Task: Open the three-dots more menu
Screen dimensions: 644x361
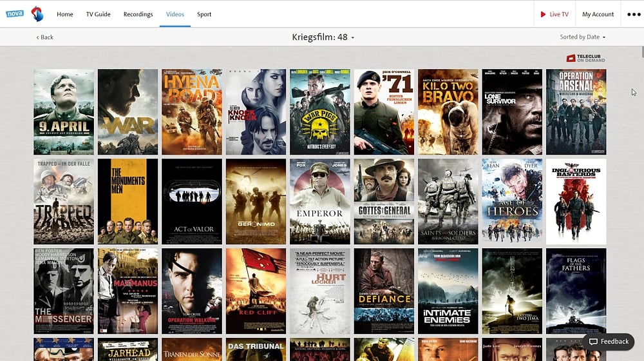Action: 634,14
